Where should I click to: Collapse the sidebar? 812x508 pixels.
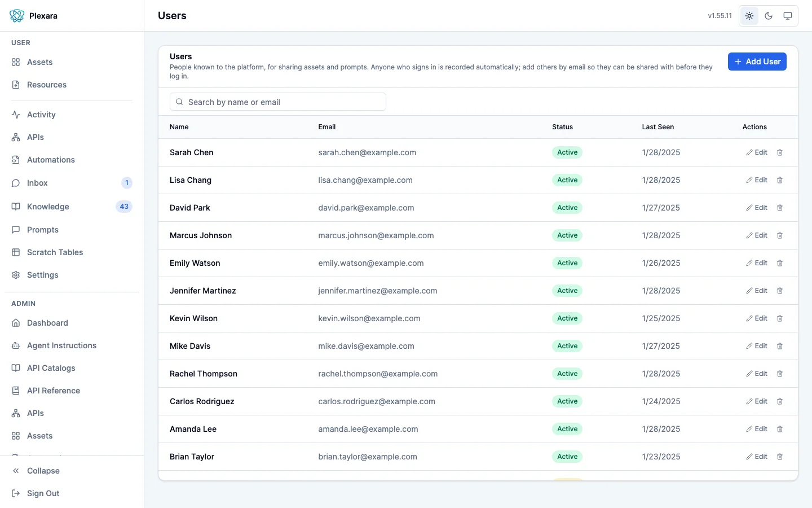point(72,471)
